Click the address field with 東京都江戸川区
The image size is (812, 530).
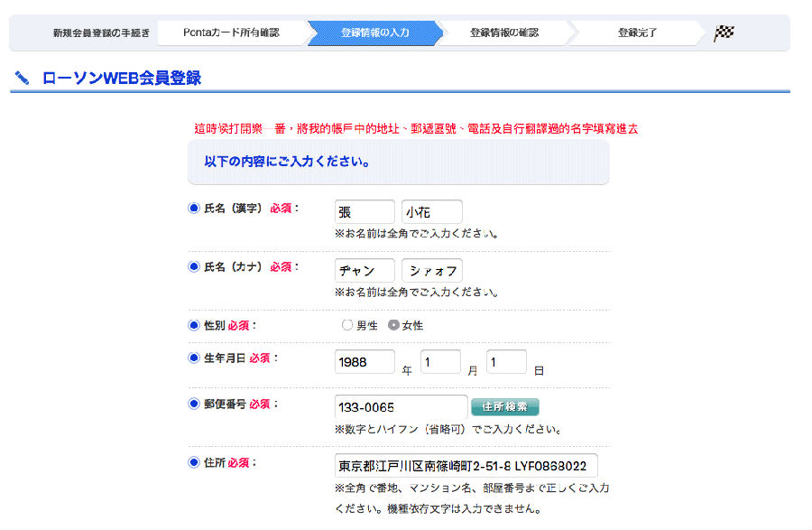coord(466,465)
